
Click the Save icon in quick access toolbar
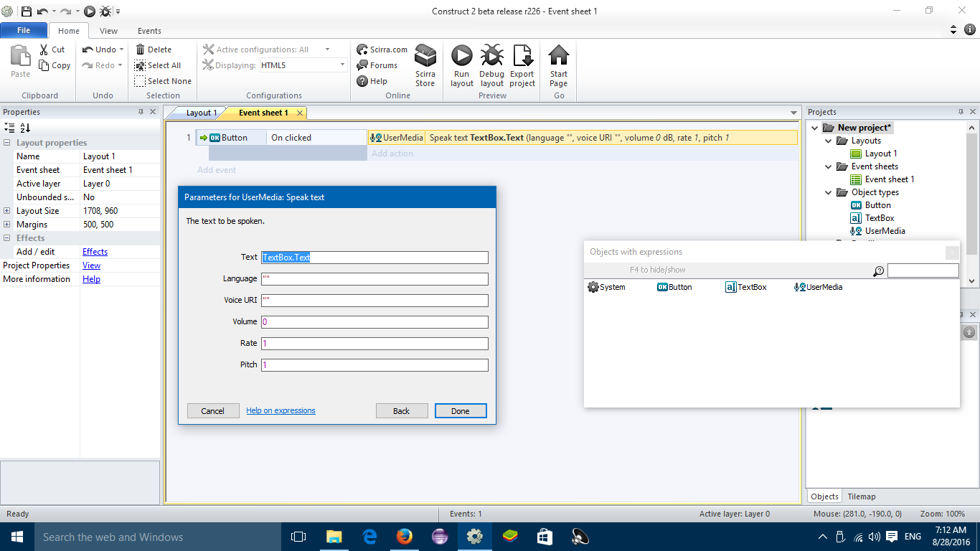pos(26,11)
